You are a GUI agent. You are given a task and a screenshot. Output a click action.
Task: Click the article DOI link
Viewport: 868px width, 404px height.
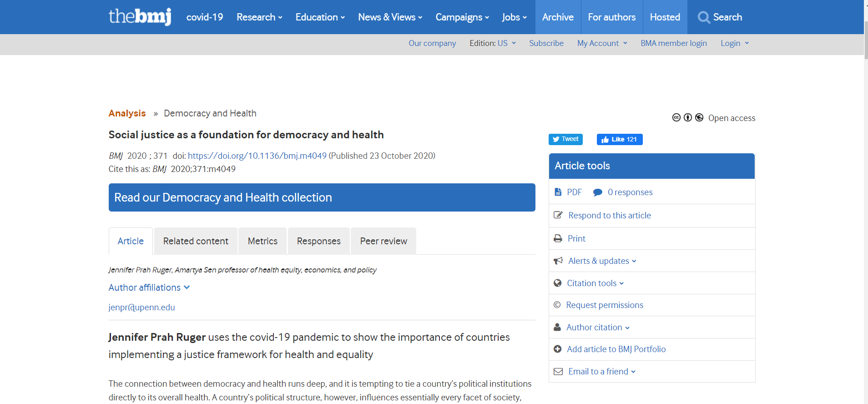(257, 156)
